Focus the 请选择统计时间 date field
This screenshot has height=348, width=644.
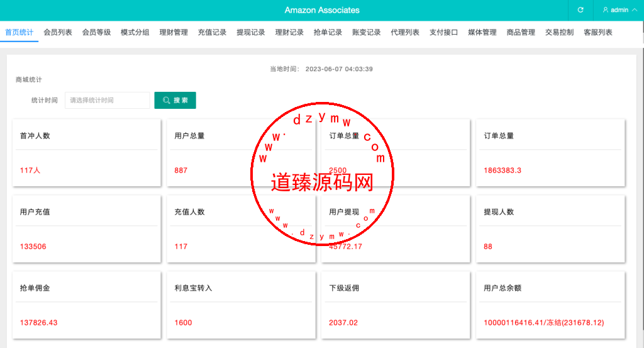point(107,100)
